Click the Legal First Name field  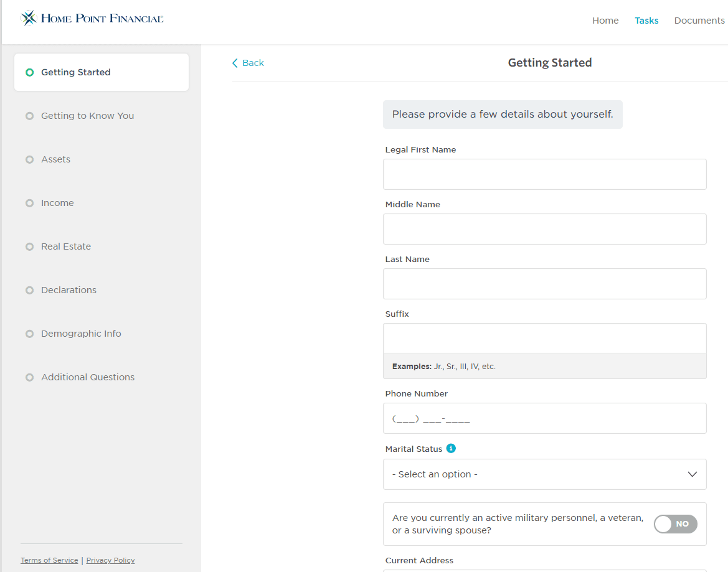click(544, 174)
